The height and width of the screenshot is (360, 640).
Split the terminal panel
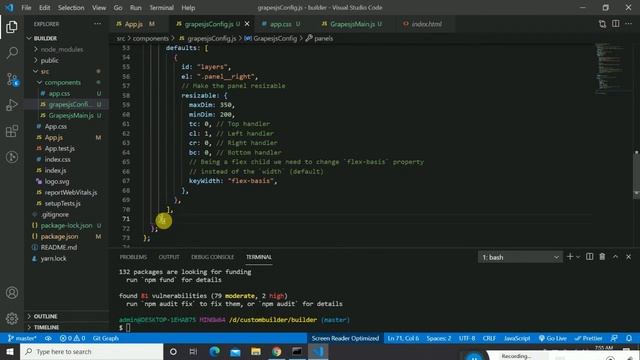tap(589, 257)
